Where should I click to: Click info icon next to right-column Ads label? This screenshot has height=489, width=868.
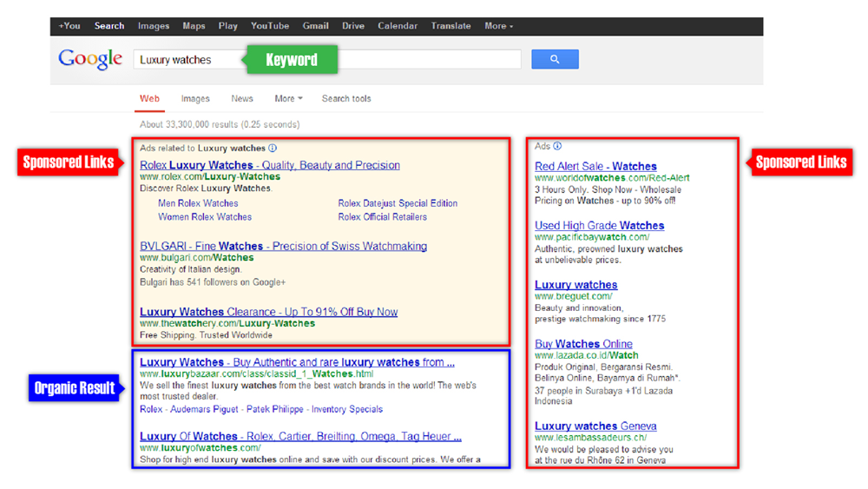(x=557, y=146)
